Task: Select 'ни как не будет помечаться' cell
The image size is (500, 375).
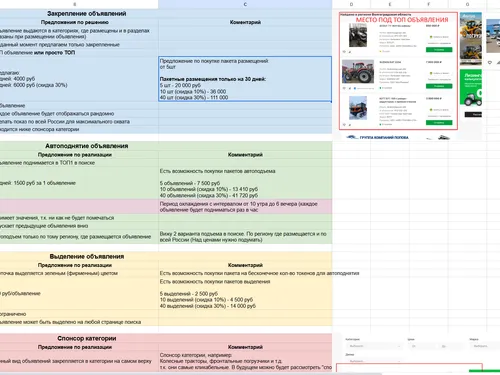Action: tap(79, 218)
